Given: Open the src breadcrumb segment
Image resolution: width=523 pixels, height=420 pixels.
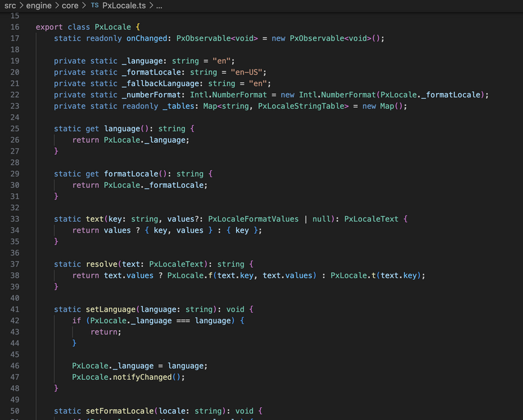Looking at the screenshot, I should click(10, 5).
